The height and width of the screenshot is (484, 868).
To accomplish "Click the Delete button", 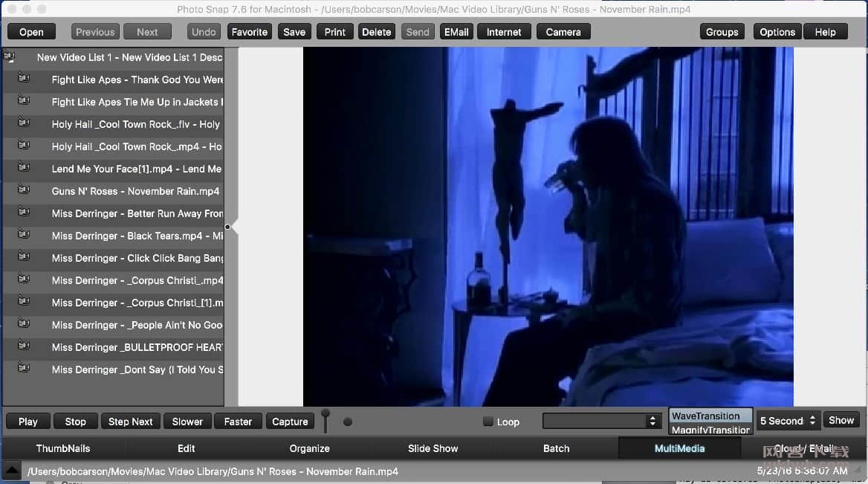I will (377, 32).
